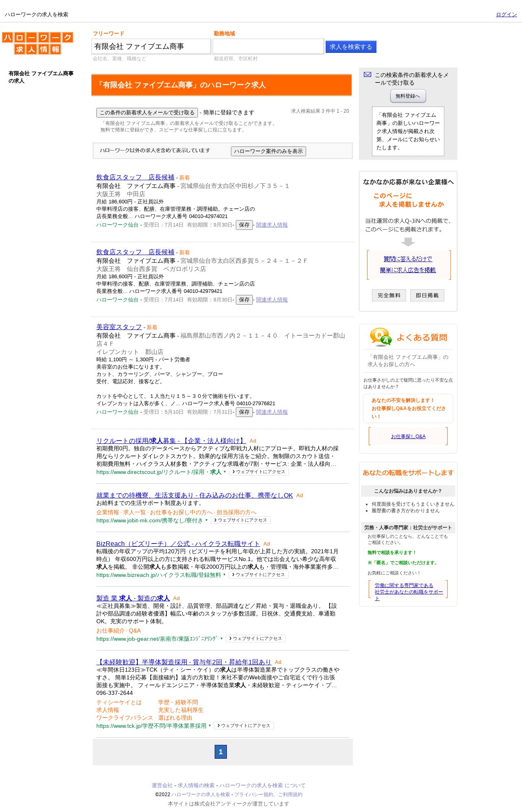Open ハローワーク仙台 link under the 中田店 job

(x=117, y=225)
